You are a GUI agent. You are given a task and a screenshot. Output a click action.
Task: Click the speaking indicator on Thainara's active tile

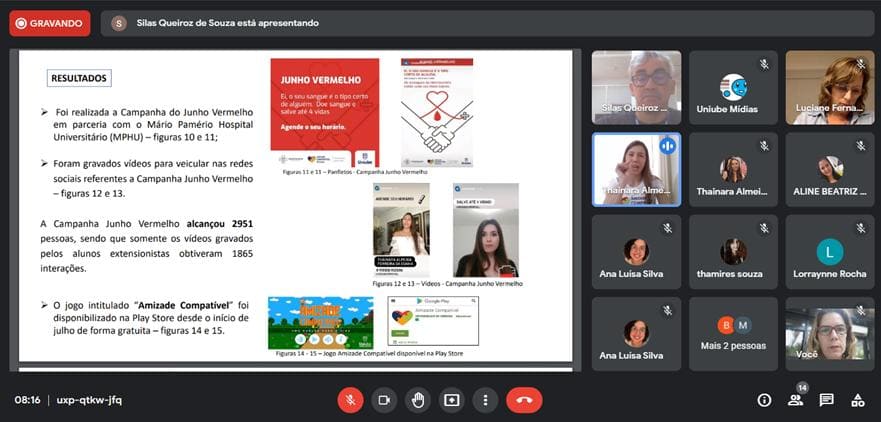(667, 146)
